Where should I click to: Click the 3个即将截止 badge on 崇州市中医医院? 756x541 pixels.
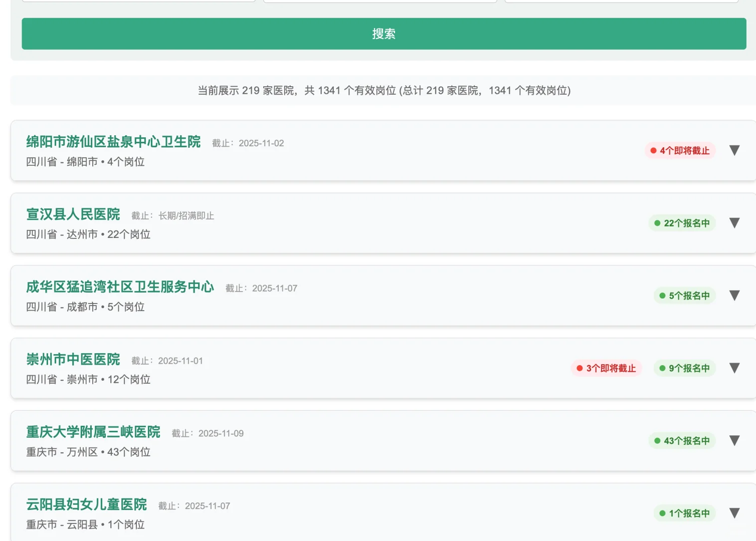606,368
